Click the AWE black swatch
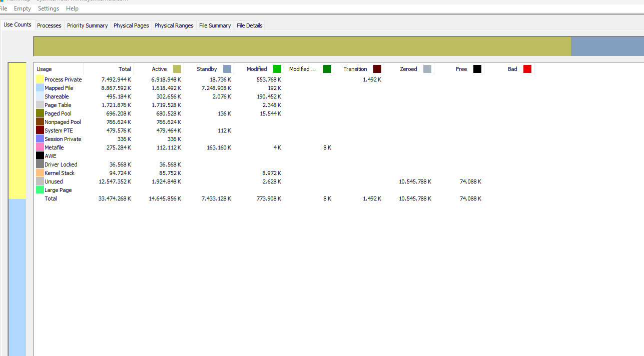Image resolution: width=644 pixels, height=356 pixels. pyautogui.click(x=40, y=156)
